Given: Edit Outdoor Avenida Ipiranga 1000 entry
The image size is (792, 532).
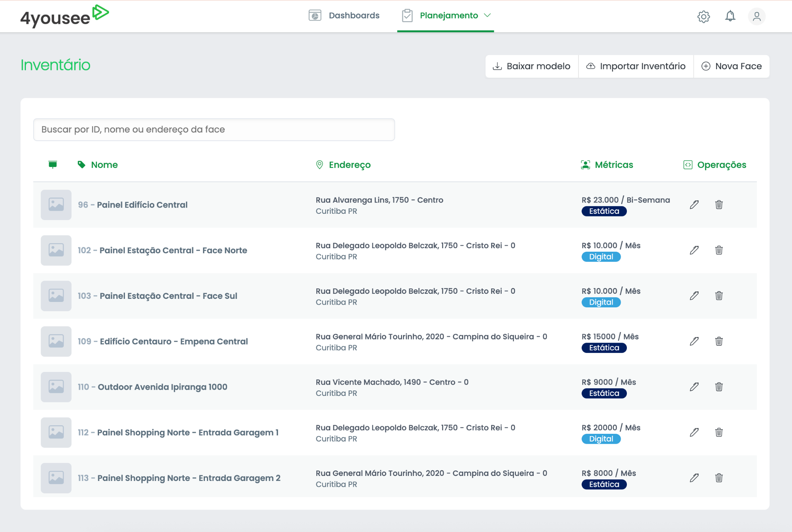Looking at the screenshot, I should tap(694, 387).
